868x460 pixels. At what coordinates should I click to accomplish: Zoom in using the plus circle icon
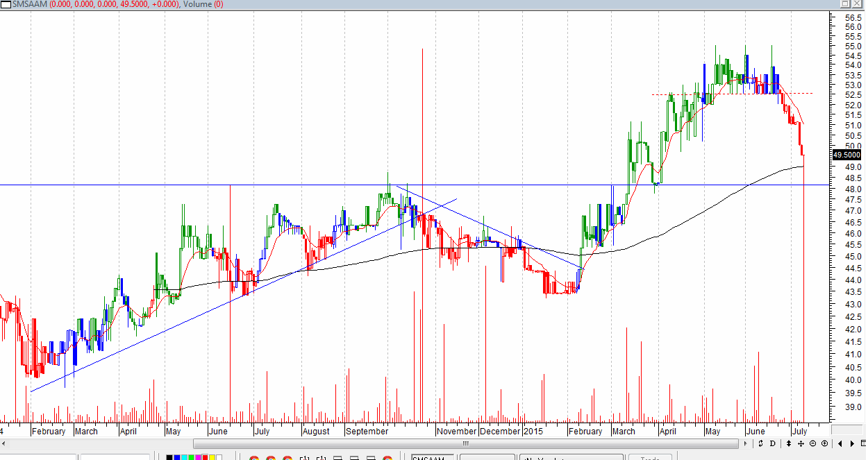click(x=824, y=443)
